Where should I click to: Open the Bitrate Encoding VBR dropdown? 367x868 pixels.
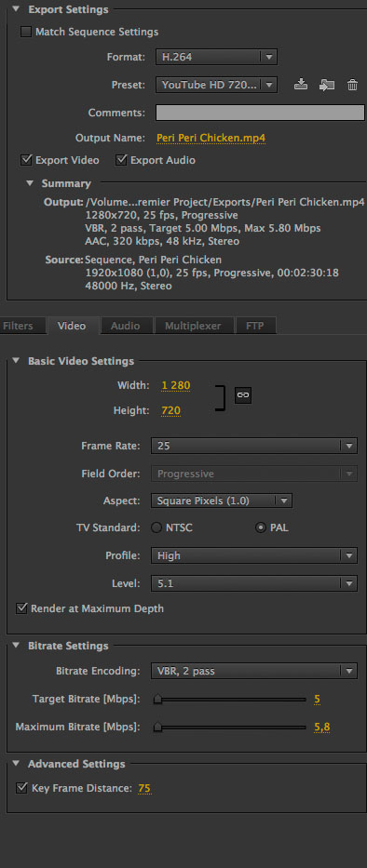click(254, 671)
